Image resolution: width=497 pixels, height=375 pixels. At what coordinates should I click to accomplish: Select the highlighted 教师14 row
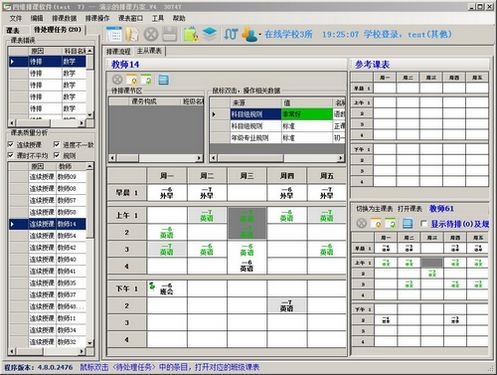(47, 224)
